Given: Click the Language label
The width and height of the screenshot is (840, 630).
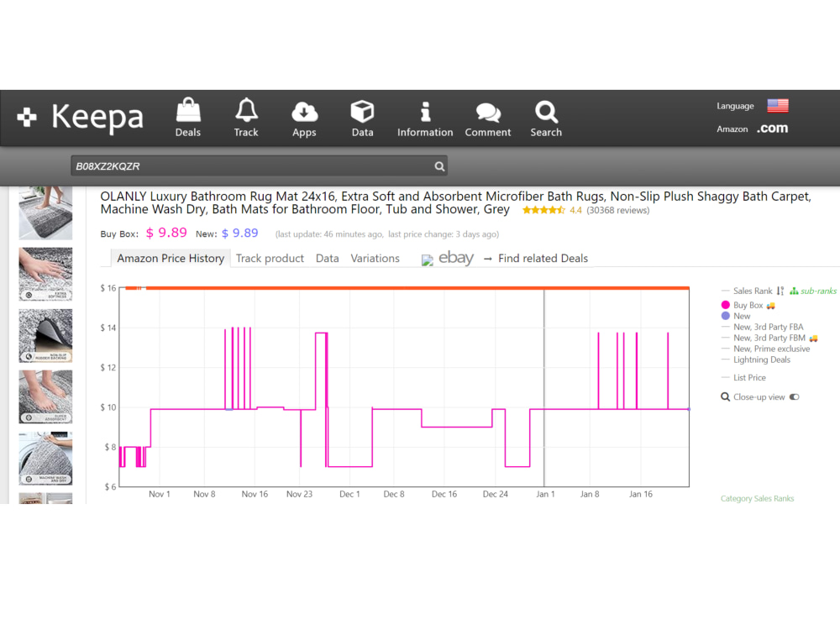Looking at the screenshot, I should [x=735, y=106].
